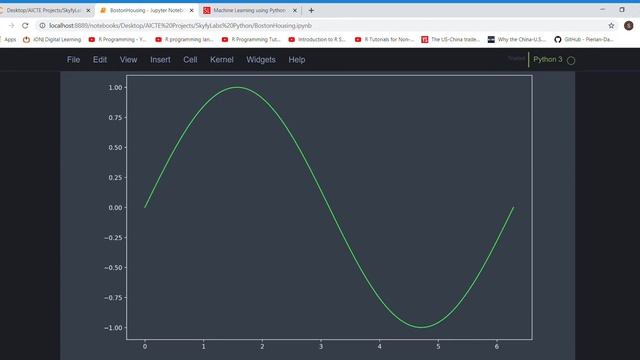Open the R Programming - Y... bookmark
Screen dimensions: 640x360
pyautogui.click(x=117, y=39)
